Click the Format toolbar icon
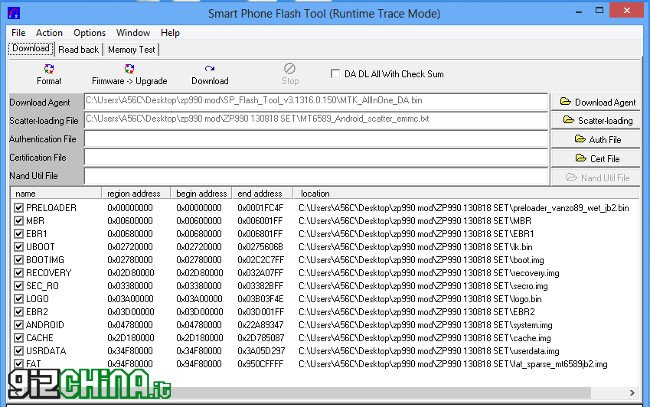This screenshot has width=650, height=407. tap(49, 69)
